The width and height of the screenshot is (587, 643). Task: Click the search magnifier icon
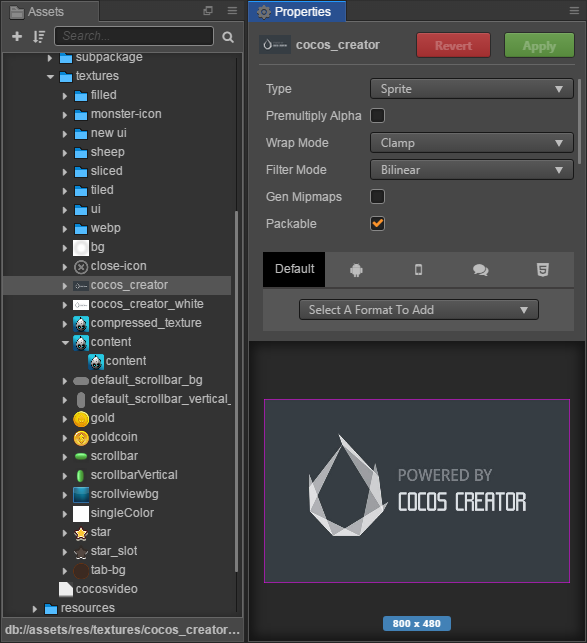[228, 37]
